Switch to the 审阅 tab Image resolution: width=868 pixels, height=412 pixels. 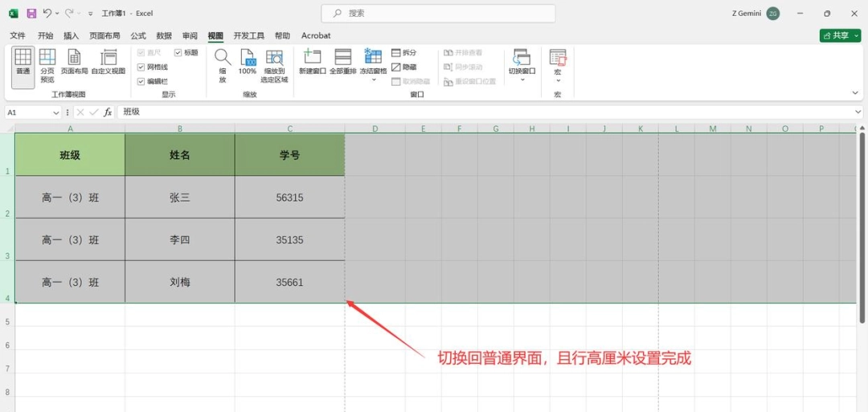click(x=190, y=35)
